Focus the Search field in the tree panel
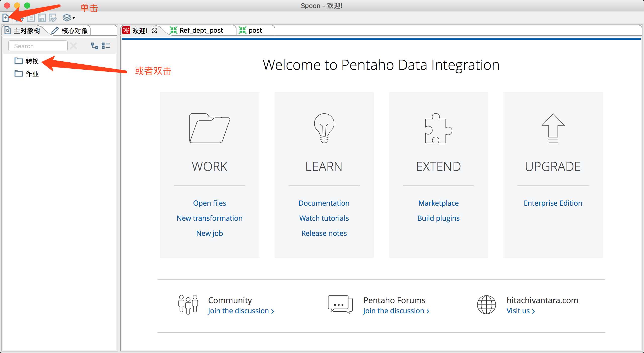This screenshot has height=353, width=644. (38, 46)
